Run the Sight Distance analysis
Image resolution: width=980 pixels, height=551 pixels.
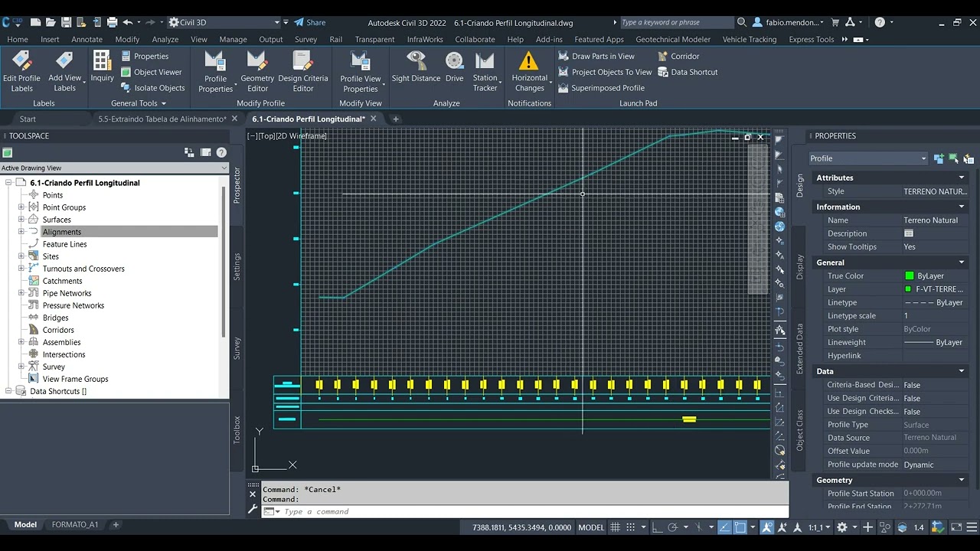pyautogui.click(x=416, y=67)
